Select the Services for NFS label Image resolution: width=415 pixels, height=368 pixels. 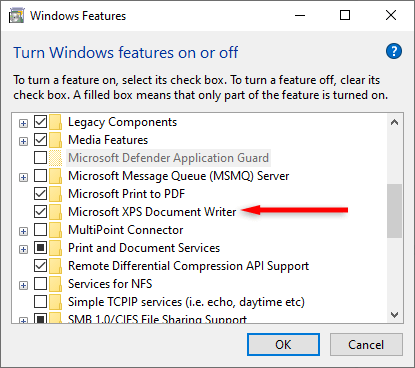point(110,284)
